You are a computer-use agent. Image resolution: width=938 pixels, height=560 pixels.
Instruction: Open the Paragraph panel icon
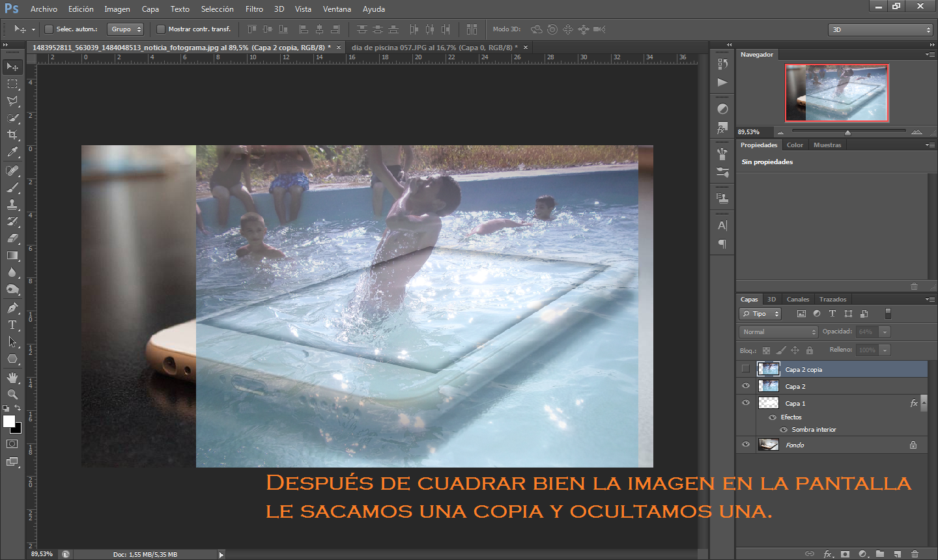pyautogui.click(x=722, y=244)
